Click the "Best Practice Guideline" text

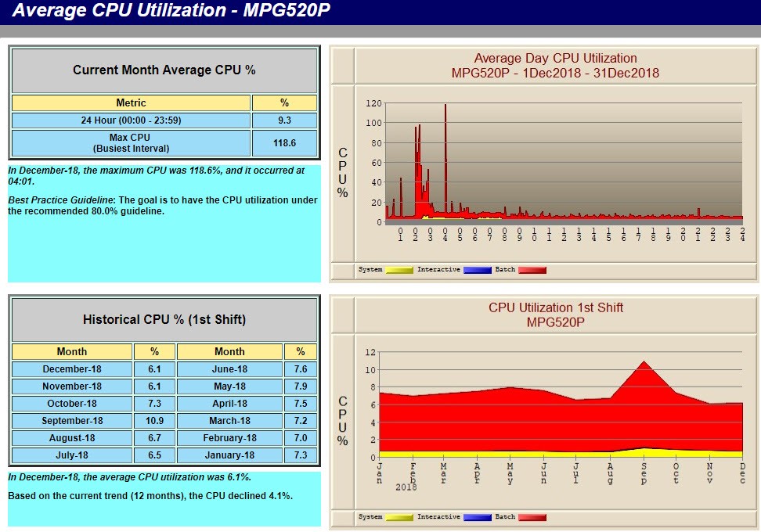60,199
